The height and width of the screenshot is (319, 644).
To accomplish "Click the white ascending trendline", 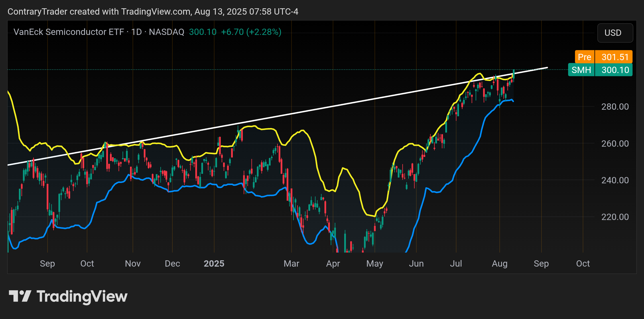I will point(277,117).
